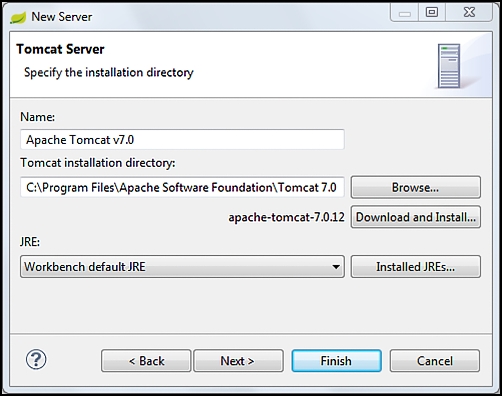The height and width of the screenshot is (396, 502).
Task: Click the 'JRE:' label
Action: 30,242
